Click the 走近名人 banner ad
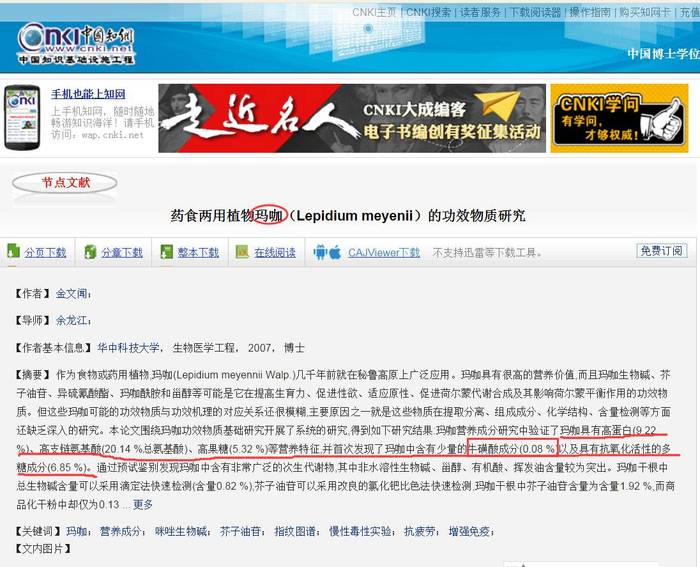 (352, 118)
